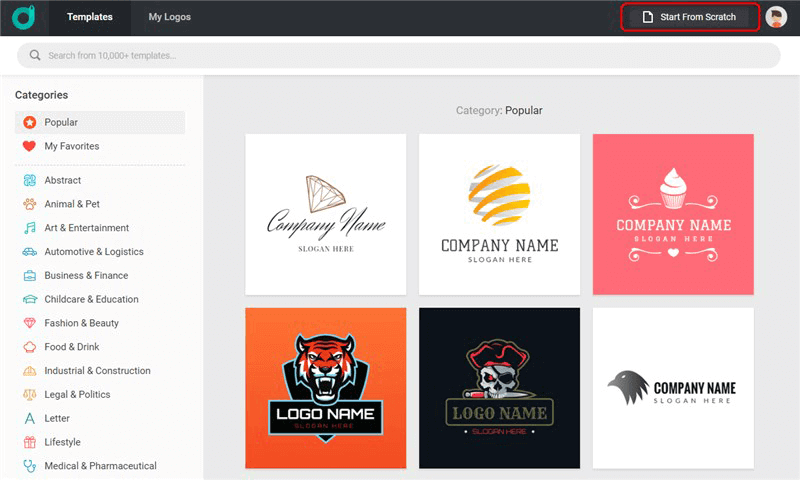
Task: Open the user profile avatar
Action: [x=776, y=17]
